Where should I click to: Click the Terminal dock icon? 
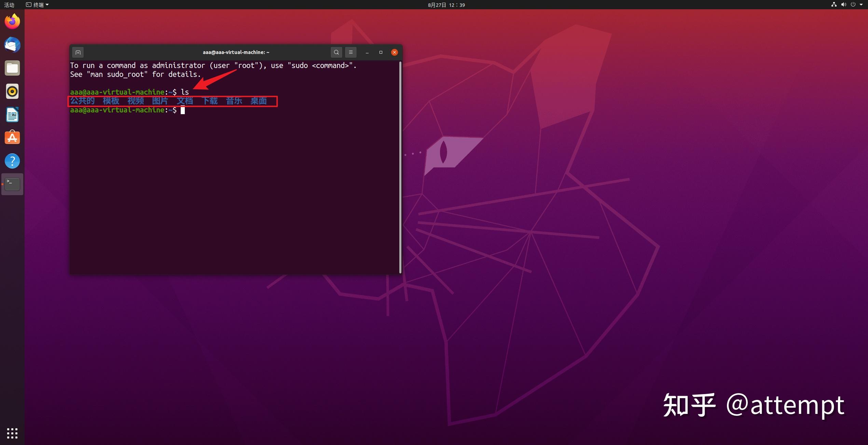click(x=12, y=184)
